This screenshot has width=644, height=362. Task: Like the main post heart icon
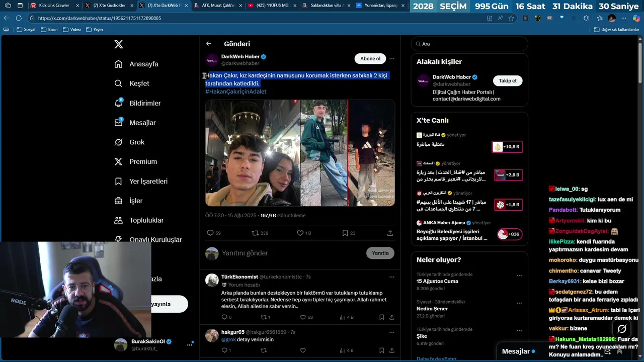click(x=300, y=233)
